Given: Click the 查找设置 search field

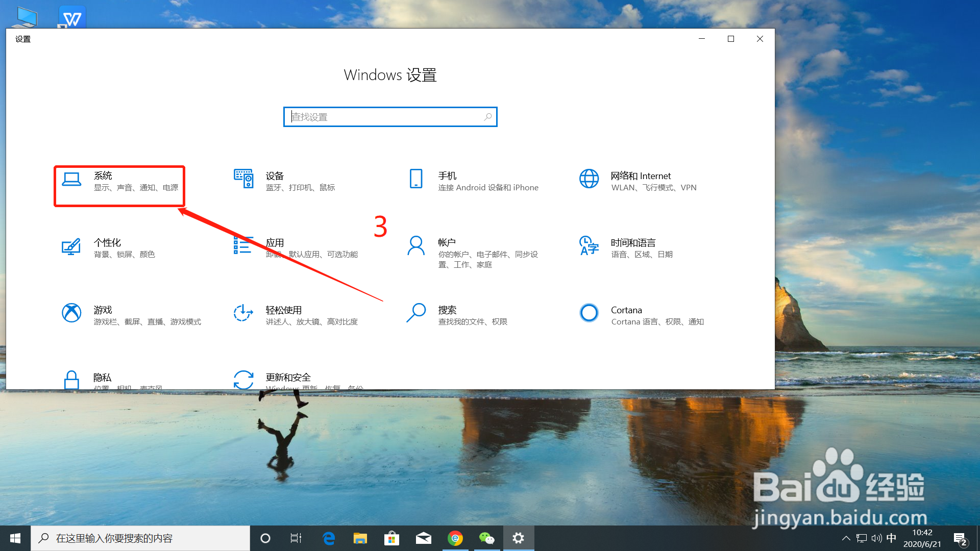Looking at the screenshot, I should 383,117.
